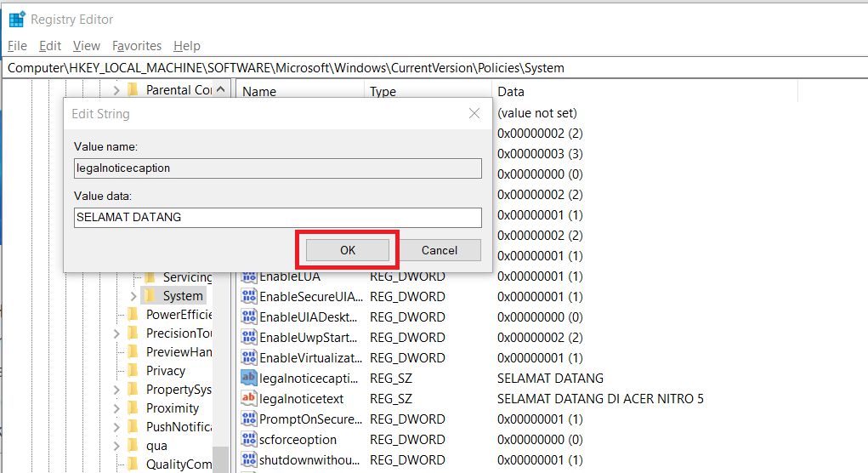Confirm the string edit with OK

tap(348, 250)
